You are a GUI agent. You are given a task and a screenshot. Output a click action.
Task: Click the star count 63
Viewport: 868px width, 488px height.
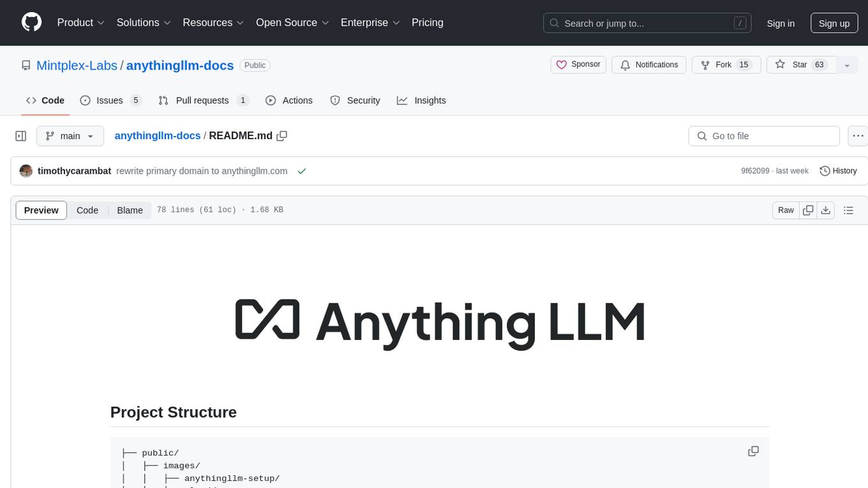coord(820,65)
